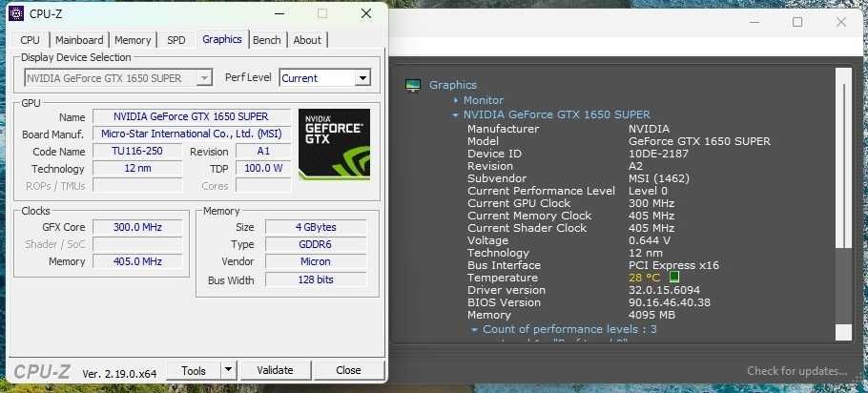
Task: Click the Code Name TU116-250 field
Action: point(137,151)
